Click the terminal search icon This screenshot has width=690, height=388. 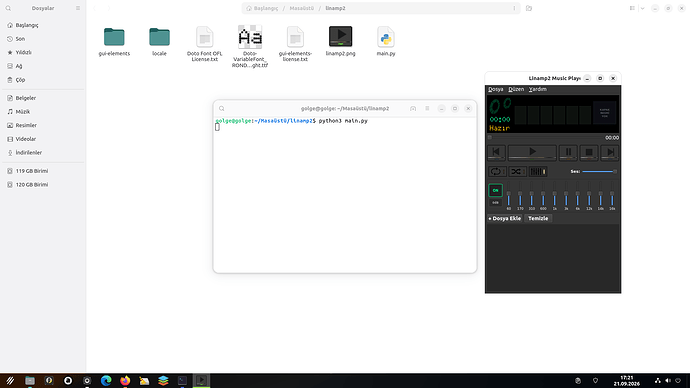[222, 109]
